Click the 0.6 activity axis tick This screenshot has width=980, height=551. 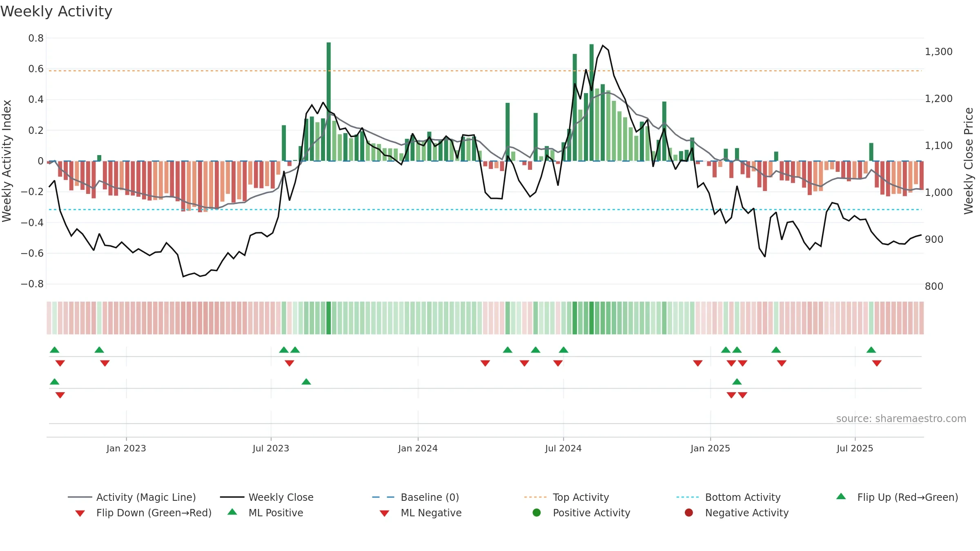pos(36,69)
